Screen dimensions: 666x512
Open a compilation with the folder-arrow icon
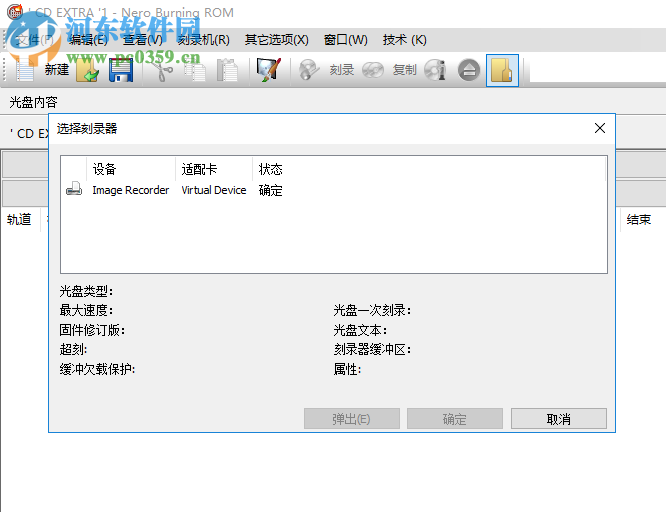pyautogui.click(x=88, y=70)
